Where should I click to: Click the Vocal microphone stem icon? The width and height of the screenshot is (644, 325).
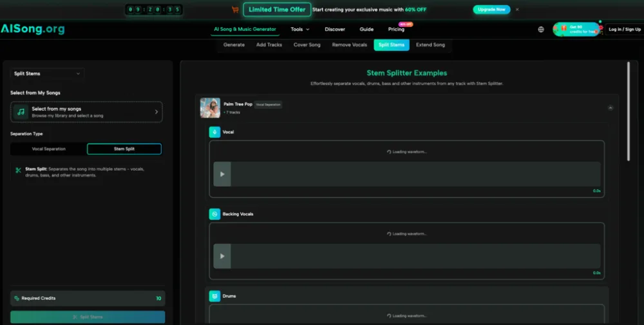click(214, 132)
